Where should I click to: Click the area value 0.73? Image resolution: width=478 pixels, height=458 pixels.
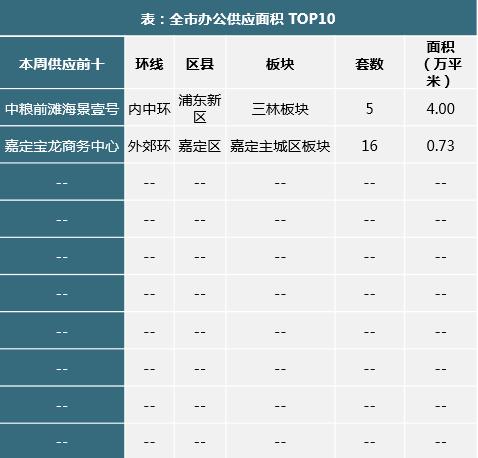tap(441, 146)
